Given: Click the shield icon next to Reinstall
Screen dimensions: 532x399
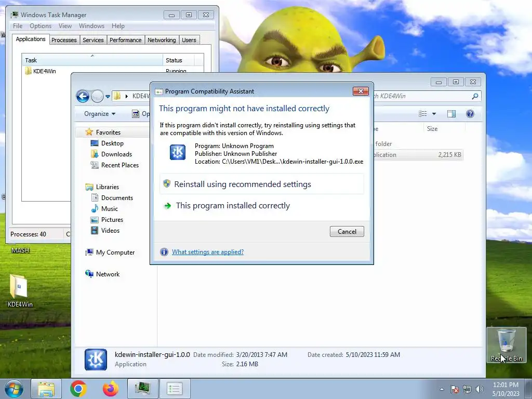Looking at the screenshot, I should (x=167, y=183).
